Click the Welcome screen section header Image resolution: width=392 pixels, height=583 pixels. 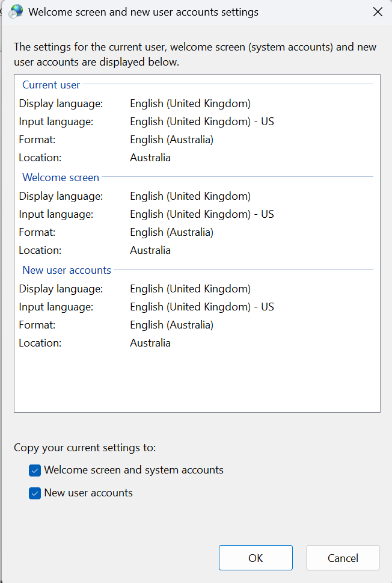(61, 177)
